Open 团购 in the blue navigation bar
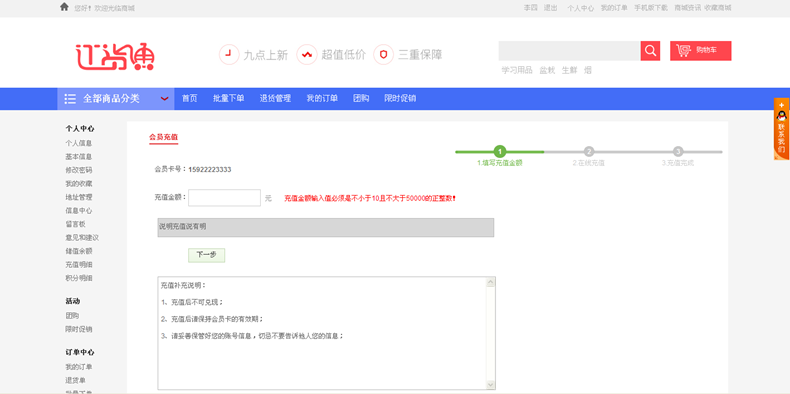The height and width of the screenshot is (394, 790). pos(361,99)
